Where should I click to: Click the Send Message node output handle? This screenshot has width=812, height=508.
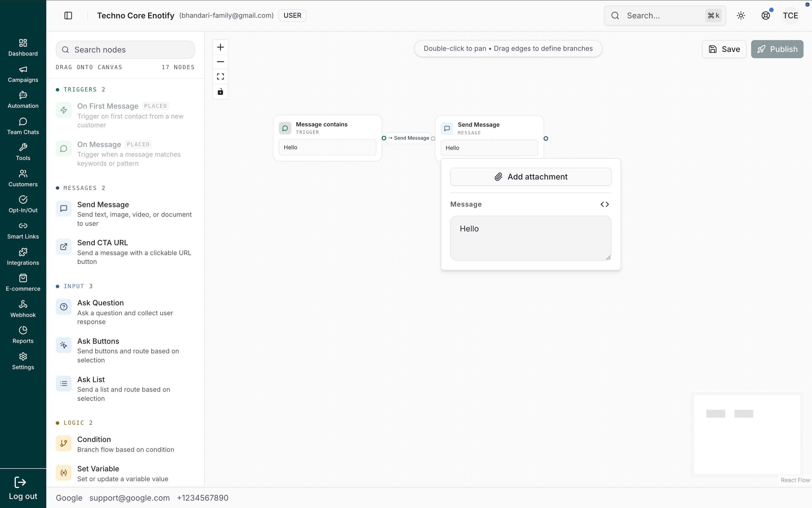coord(546,138)
